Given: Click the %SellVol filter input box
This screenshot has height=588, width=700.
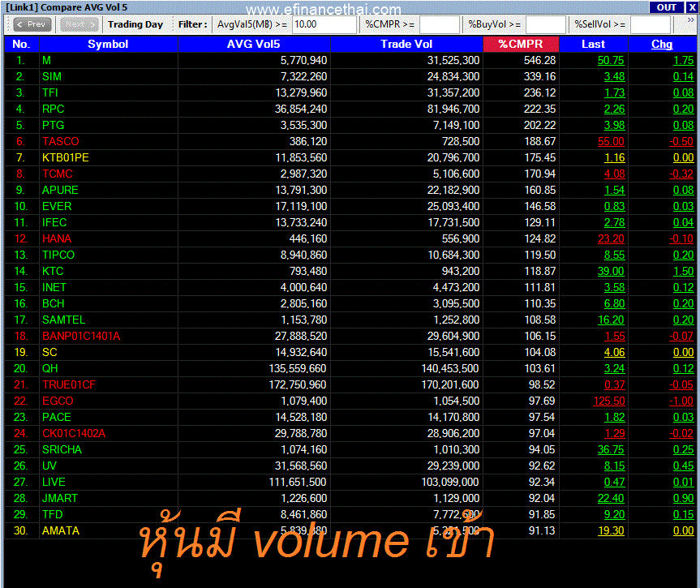Looking at the screenshot, I should click(651, 24).
